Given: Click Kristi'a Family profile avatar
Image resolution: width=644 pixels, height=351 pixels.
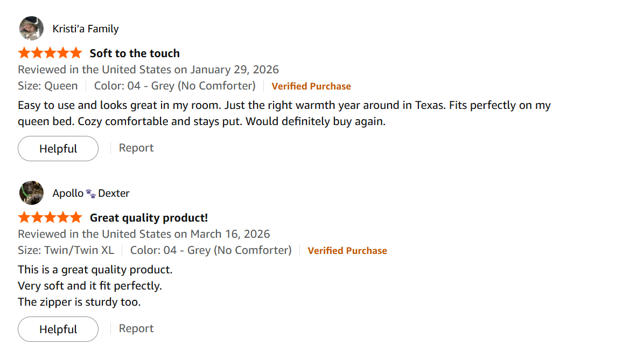Looking at the screenshot, I should point(31,29).
